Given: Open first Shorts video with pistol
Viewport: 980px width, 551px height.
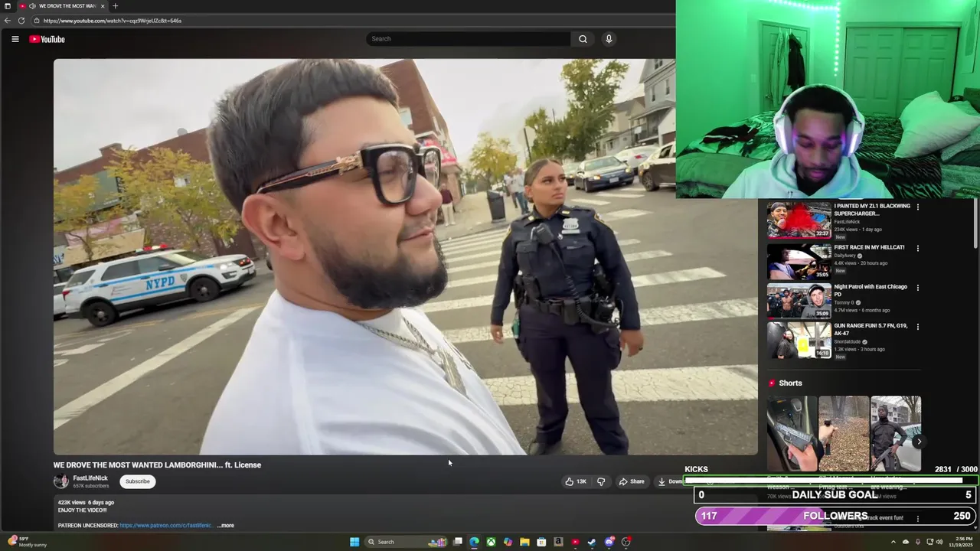Looking at the screenshot, I should click(x=792, y=433).
